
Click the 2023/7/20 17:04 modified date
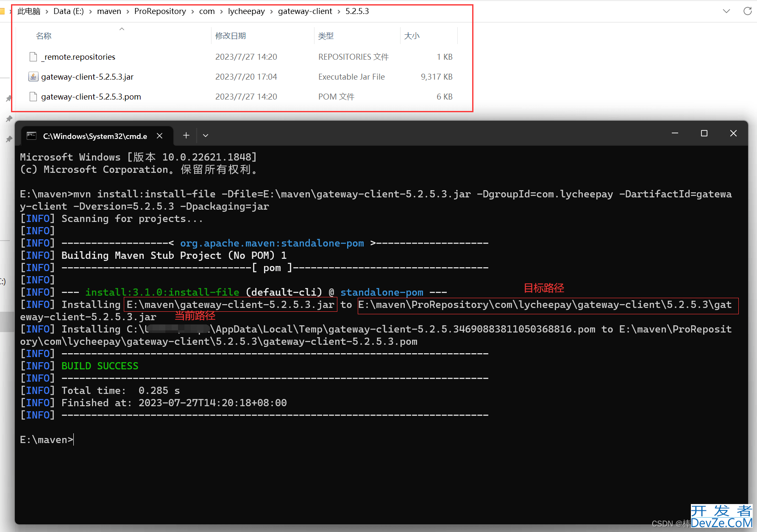tap(246, 77)
